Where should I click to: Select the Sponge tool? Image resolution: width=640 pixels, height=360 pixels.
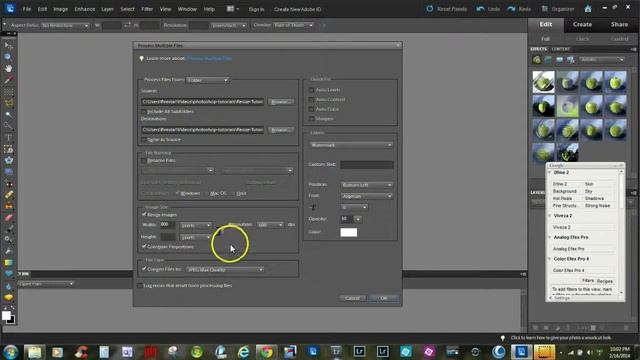tap(8, 297)
